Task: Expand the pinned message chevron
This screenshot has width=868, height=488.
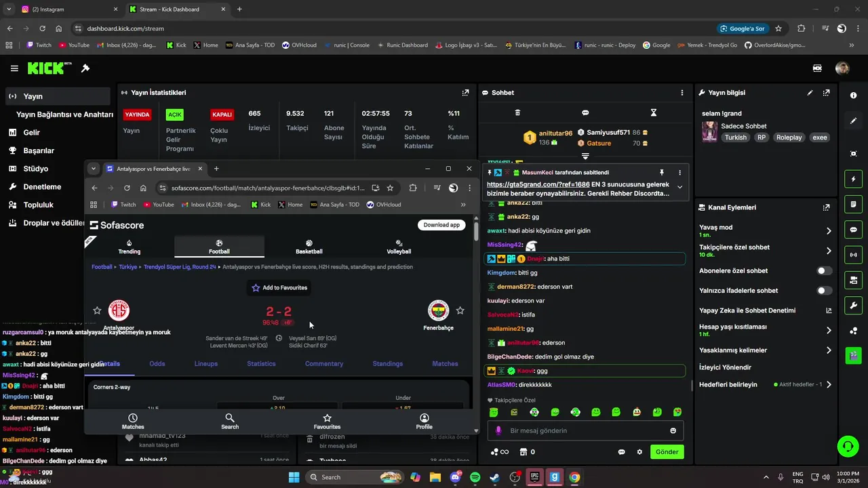Action: 679,188
